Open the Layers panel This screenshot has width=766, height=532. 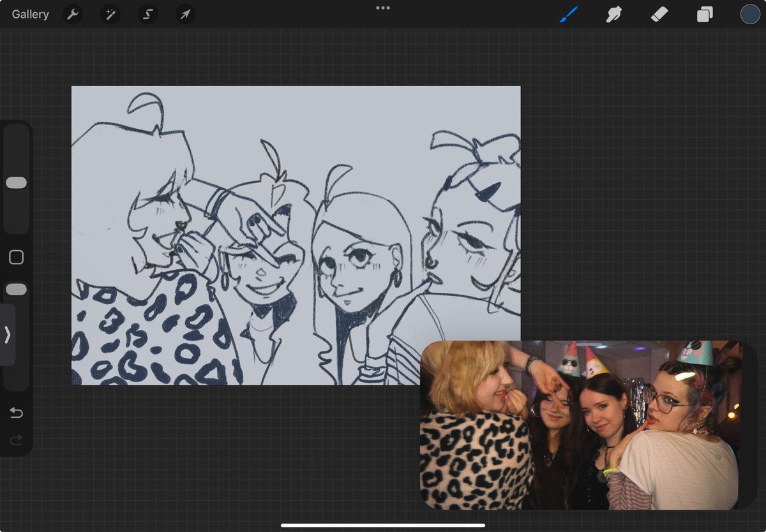pyautogui.click(x=705, y=14)
